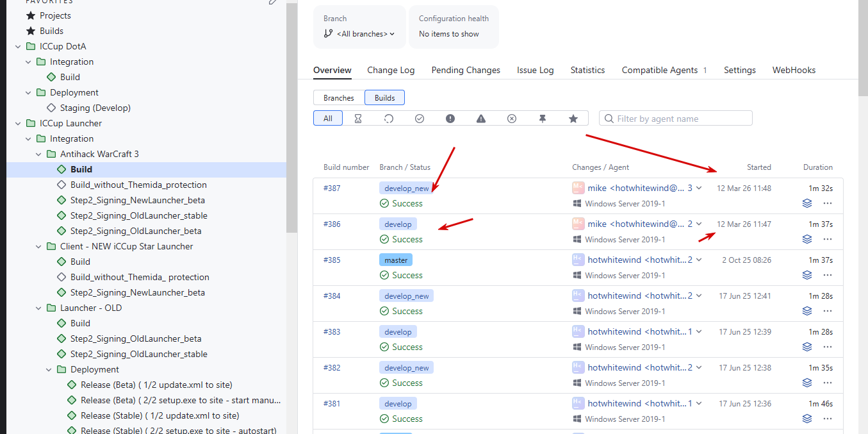Viewport: 868px width, 434px height.
Task: Switch view to Branches
Action: click(x=339, y=98)
